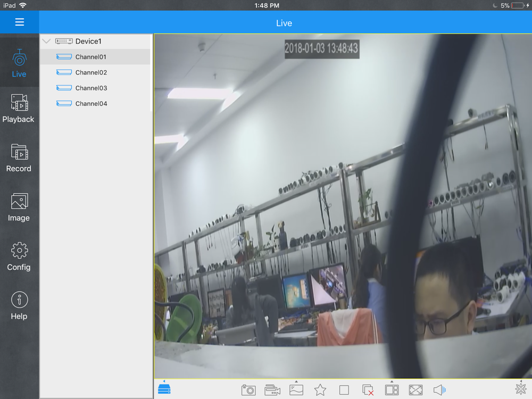Take a snapshot with the camera icon
The width and height of the screenshot is (532, 399).
click(x=248, y=390)
